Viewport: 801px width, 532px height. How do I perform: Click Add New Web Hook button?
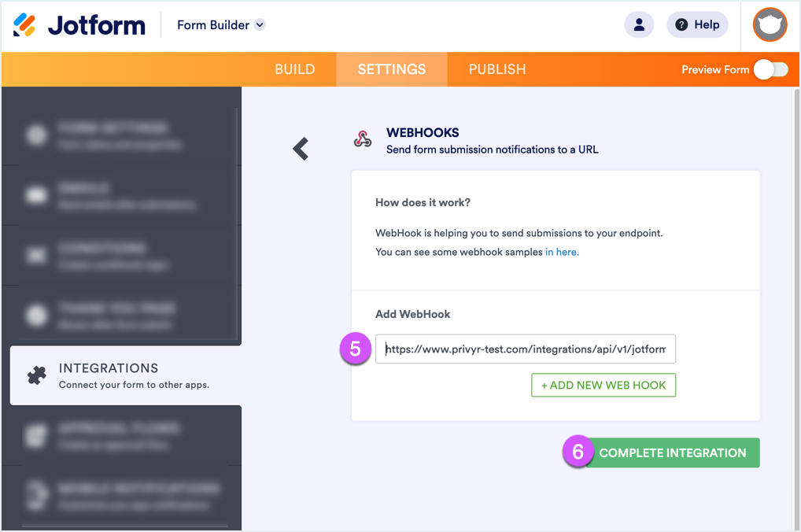point(604,385)
